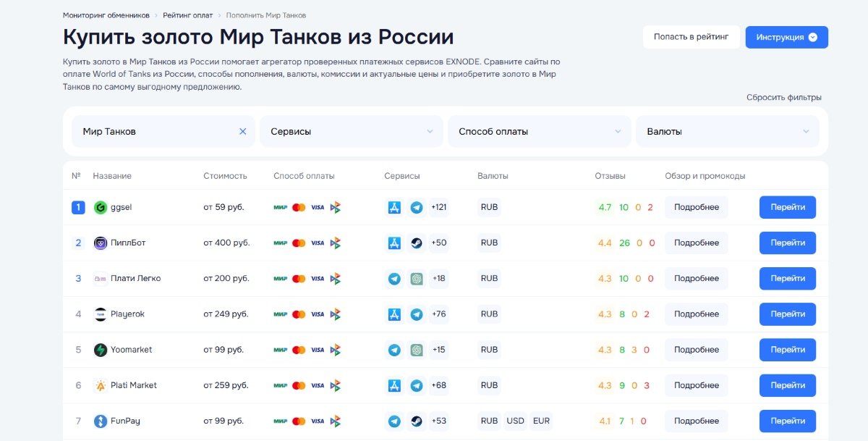Click the 4.7 rating for ggsel
Screen dimensions: 868x441
[x=605, y=208]
